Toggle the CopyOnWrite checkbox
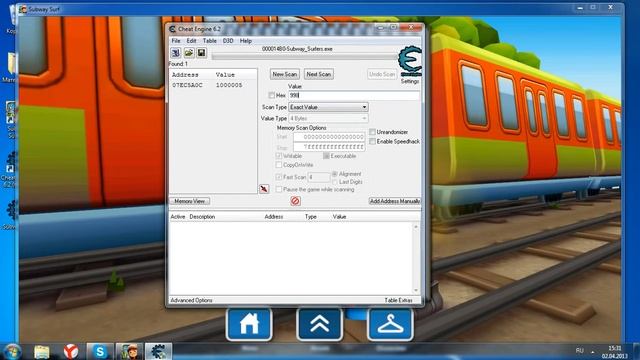Image resolution: width=640 pixels, height=360 pixels. 278,165
